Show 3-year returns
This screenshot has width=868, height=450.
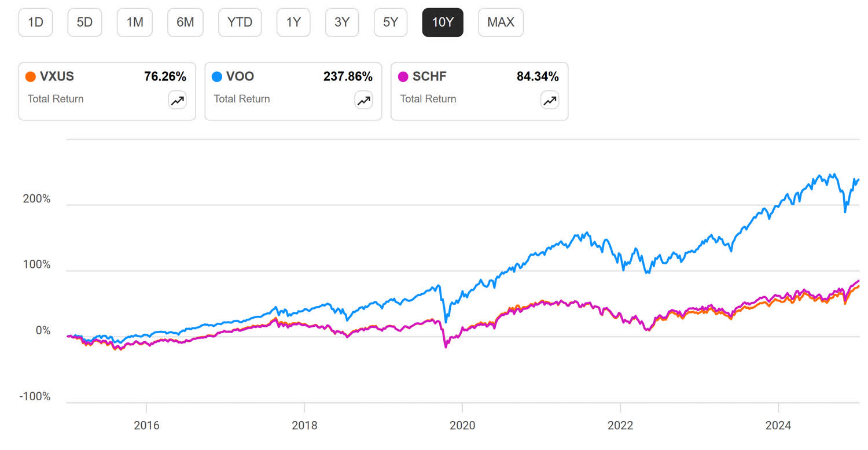tap(342, 22)
